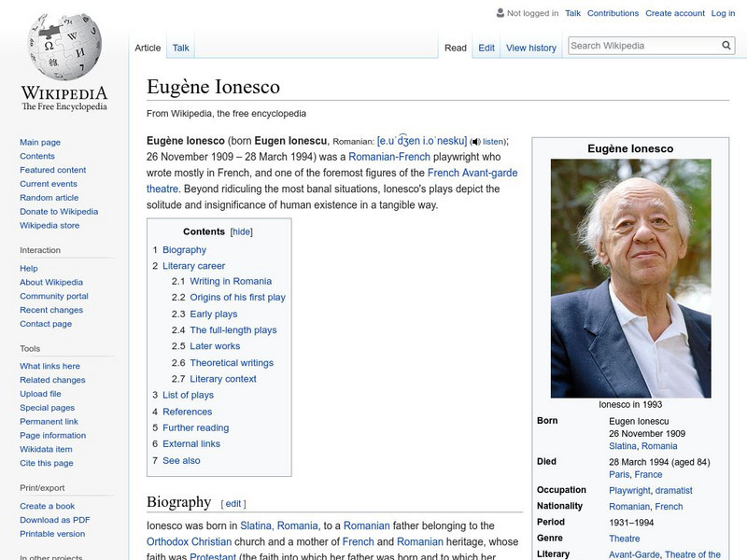Edit the Biography section
The width and height of the screenshot is (747, 560).
(233, 504)
